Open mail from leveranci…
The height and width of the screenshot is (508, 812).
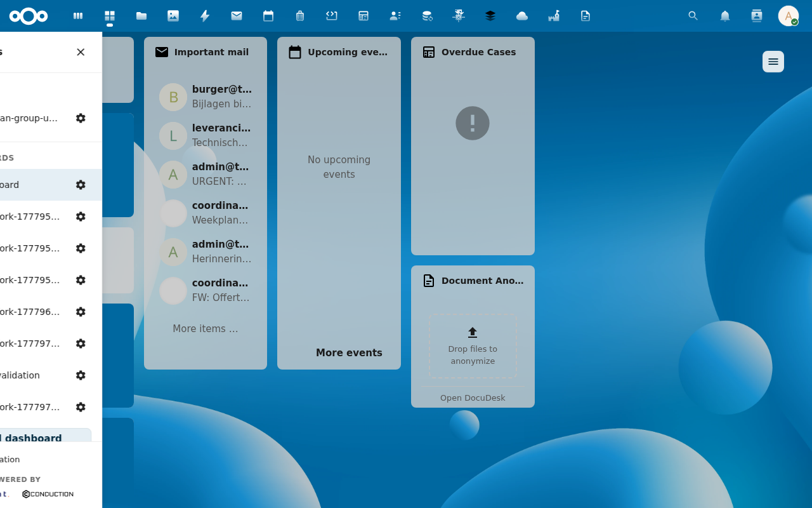[206, 135]
